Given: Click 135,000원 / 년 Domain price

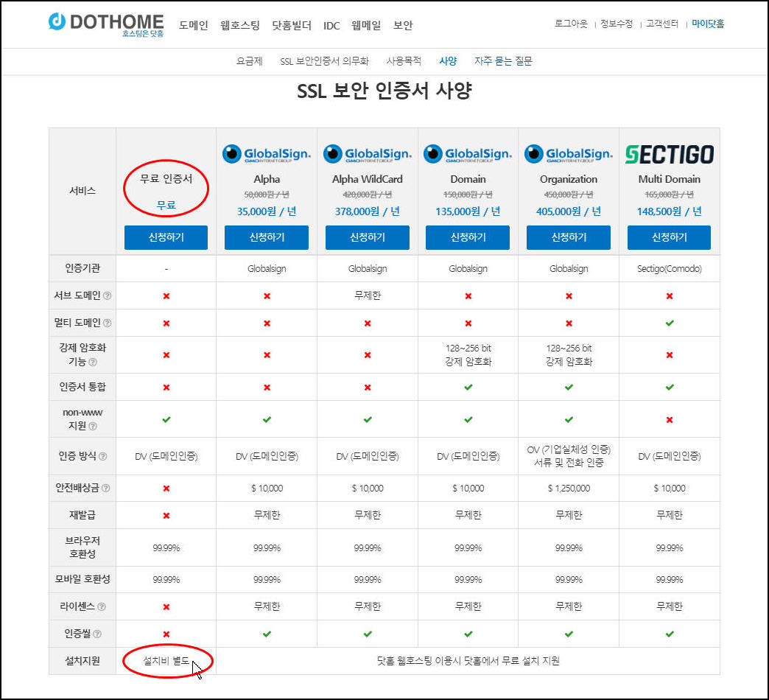Looking at the screenshot, I should (x=468, y=211).
